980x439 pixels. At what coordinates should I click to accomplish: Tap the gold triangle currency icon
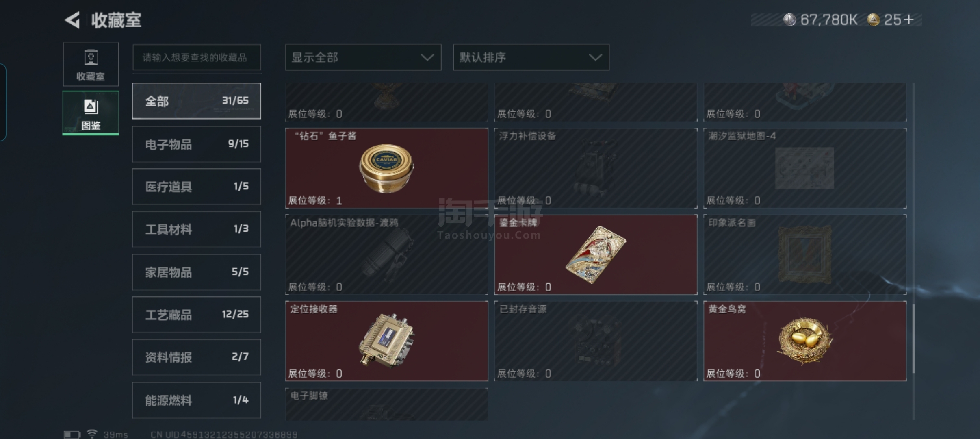coord(873,20)
